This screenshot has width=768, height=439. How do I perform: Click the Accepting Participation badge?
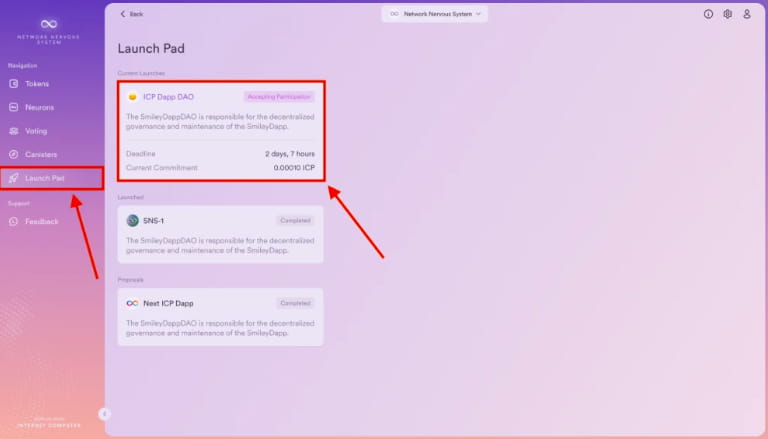[x=279, y=97]
